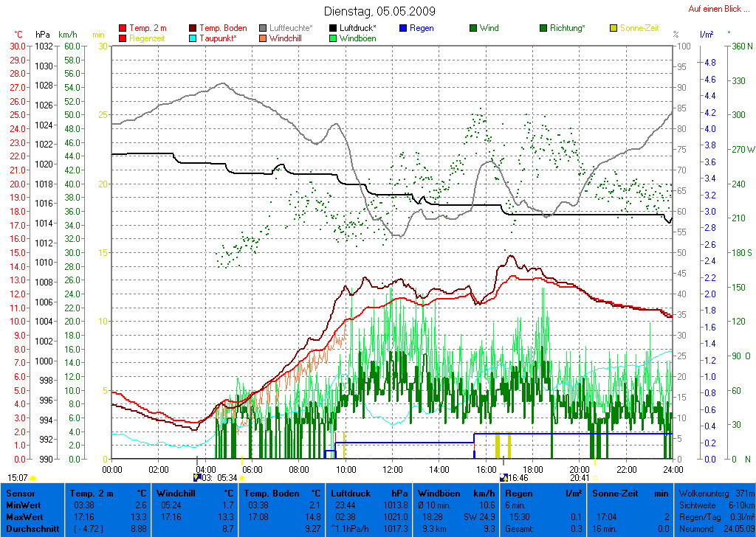Screen dimensions: 756x537
Task: Click the red Temp. 2 m legend swatch
Action: pos(122,28)
